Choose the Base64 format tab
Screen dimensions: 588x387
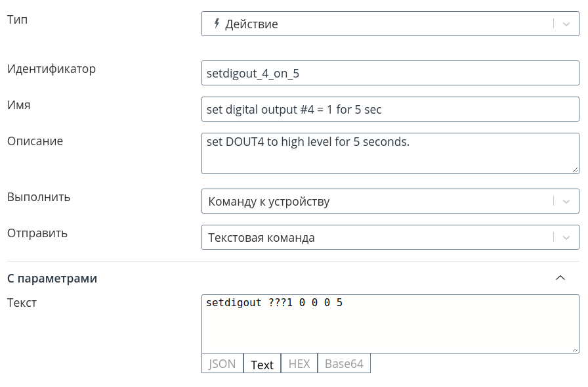pyautogui.click(x=344, y=363)
